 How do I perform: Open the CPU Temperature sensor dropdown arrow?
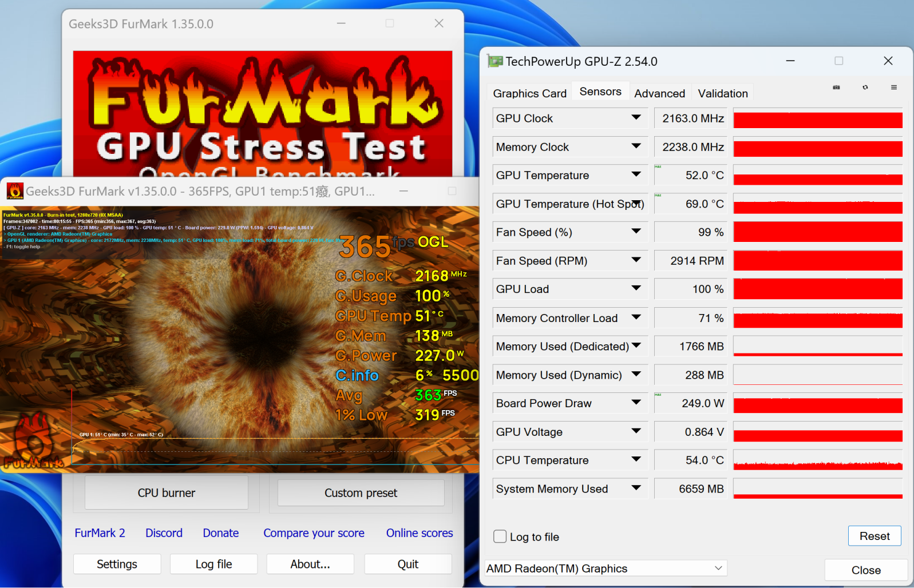point(636,459)
